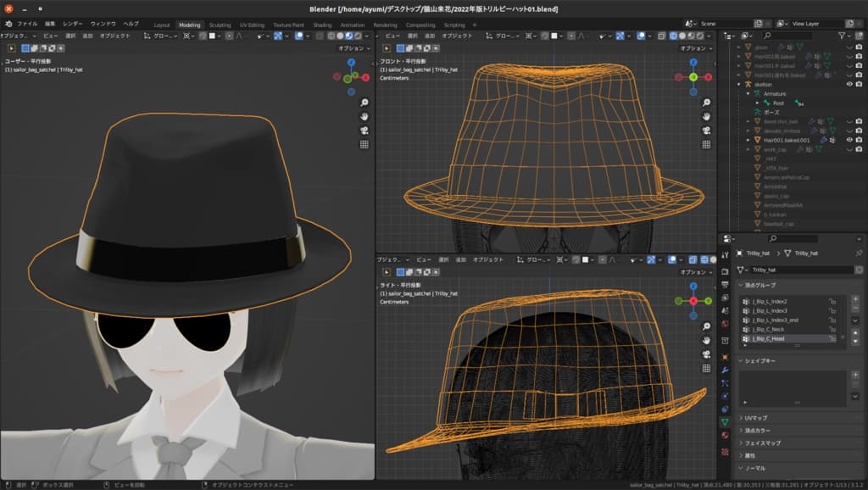Expand the 頂点カラー panel

pos(756,431)
